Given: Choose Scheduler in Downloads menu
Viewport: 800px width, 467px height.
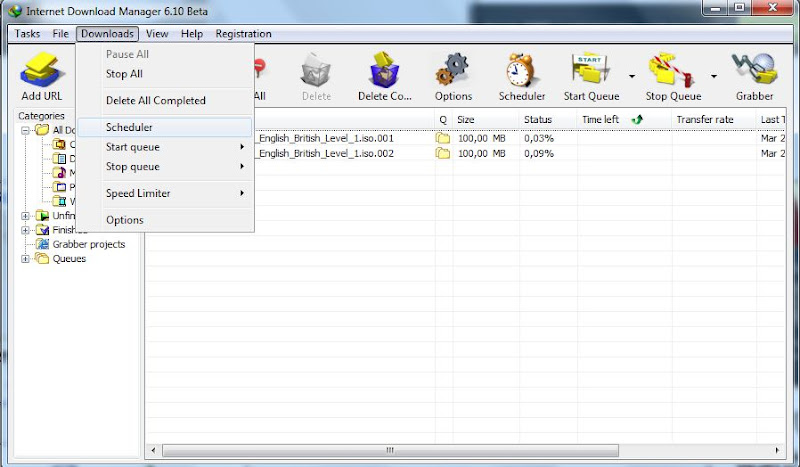Looking at the screenshot, I should tap(165, 128).
